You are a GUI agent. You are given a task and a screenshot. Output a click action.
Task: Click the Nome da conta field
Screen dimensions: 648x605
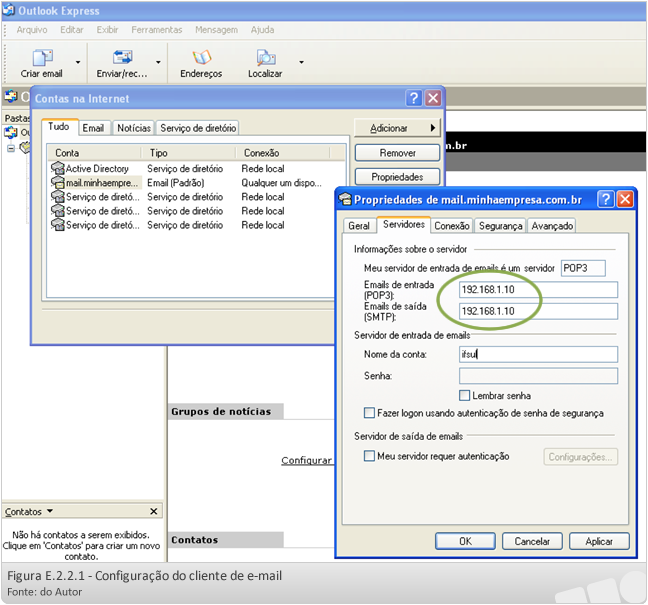pos(538,354)
